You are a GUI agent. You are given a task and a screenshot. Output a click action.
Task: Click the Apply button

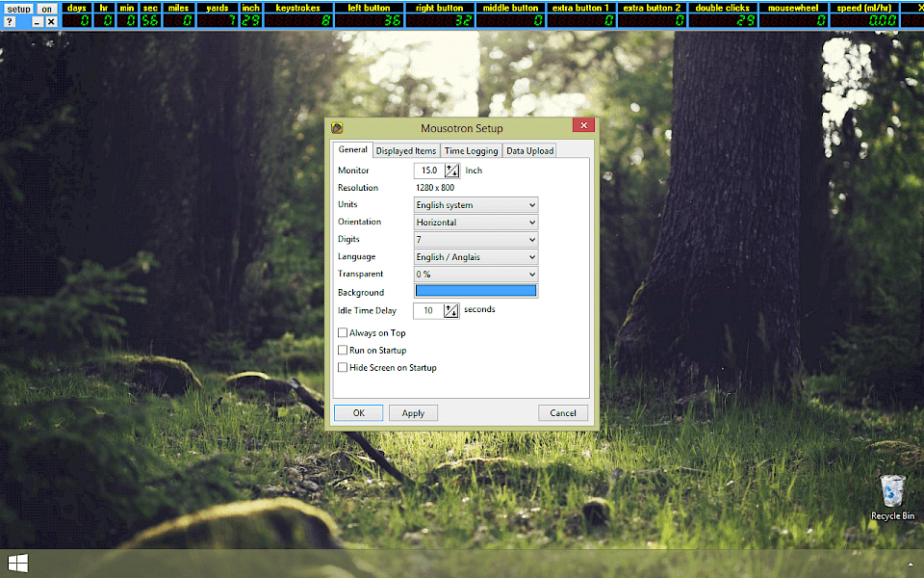click(413, 413)
